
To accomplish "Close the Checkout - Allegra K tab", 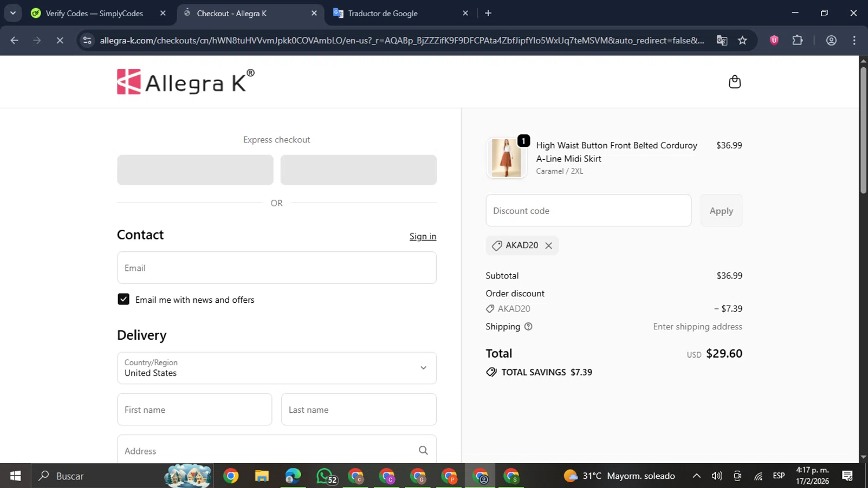I will [x=314, y=13].
